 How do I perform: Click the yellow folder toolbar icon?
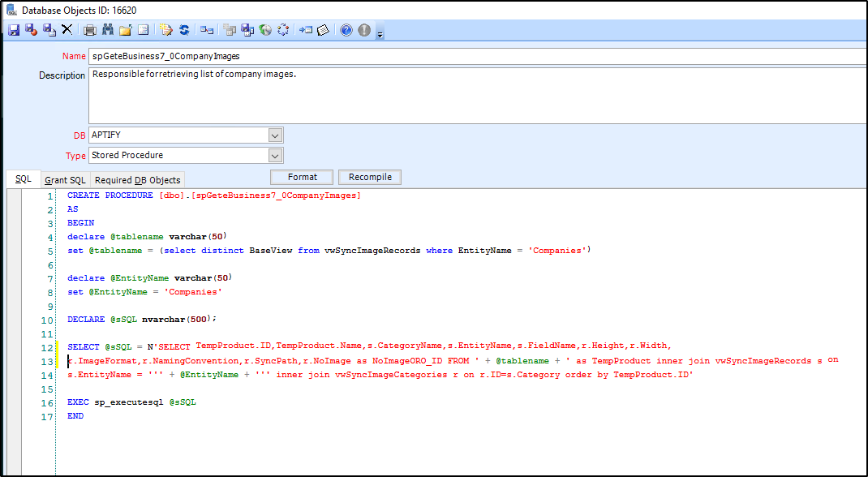(x=125, y=30)
